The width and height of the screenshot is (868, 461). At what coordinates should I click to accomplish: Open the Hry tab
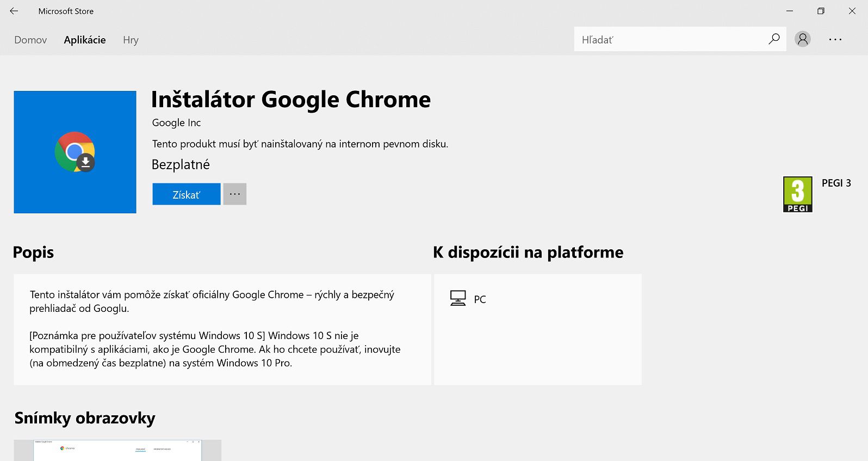[x=131, y=40]
